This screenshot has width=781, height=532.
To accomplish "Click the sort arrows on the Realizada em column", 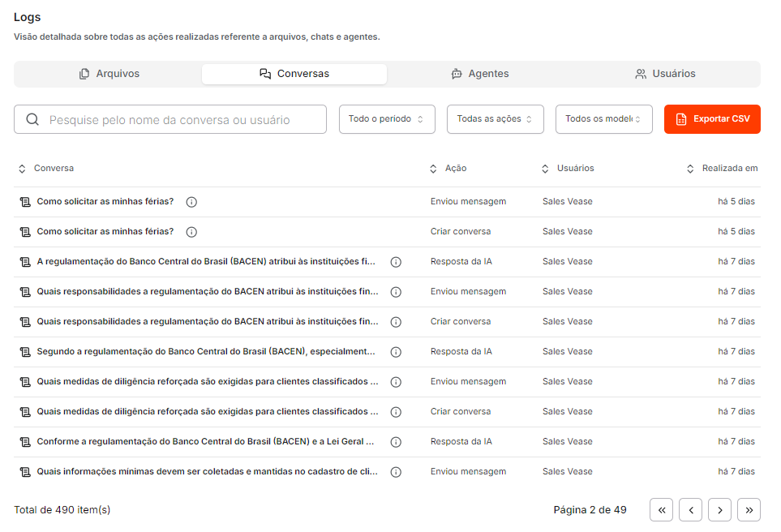I will [x=689, y=168].
